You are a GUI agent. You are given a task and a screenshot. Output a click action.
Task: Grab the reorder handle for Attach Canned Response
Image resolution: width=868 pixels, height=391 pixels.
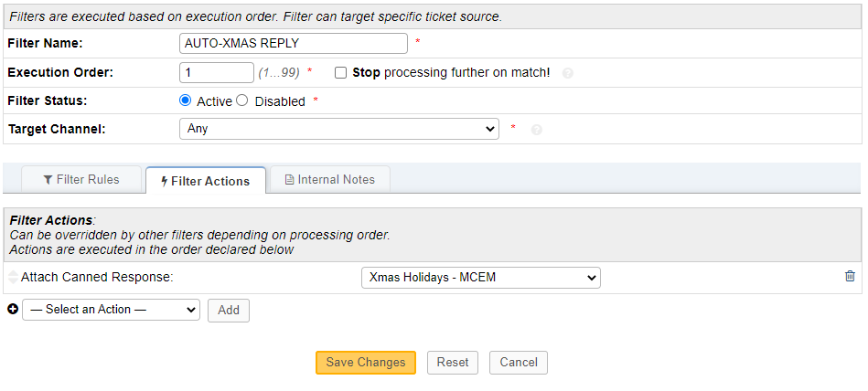pyautogui.click(x=13, y=277)
